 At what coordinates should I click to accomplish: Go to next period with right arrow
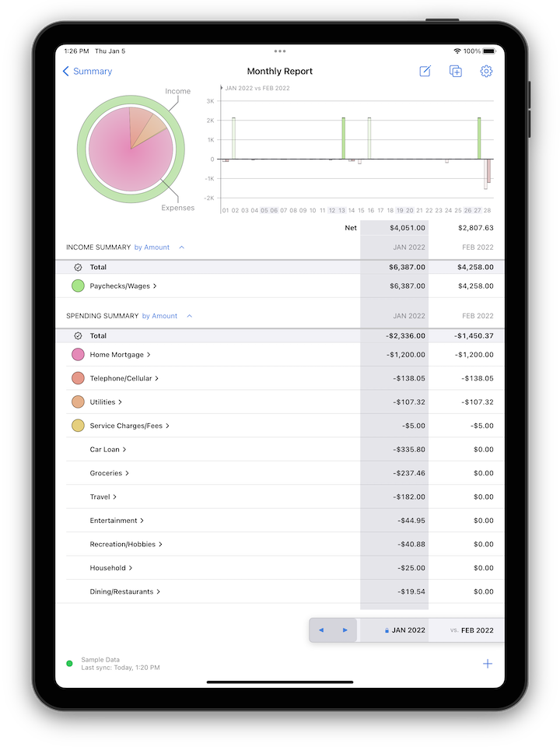tap(345, 630)
